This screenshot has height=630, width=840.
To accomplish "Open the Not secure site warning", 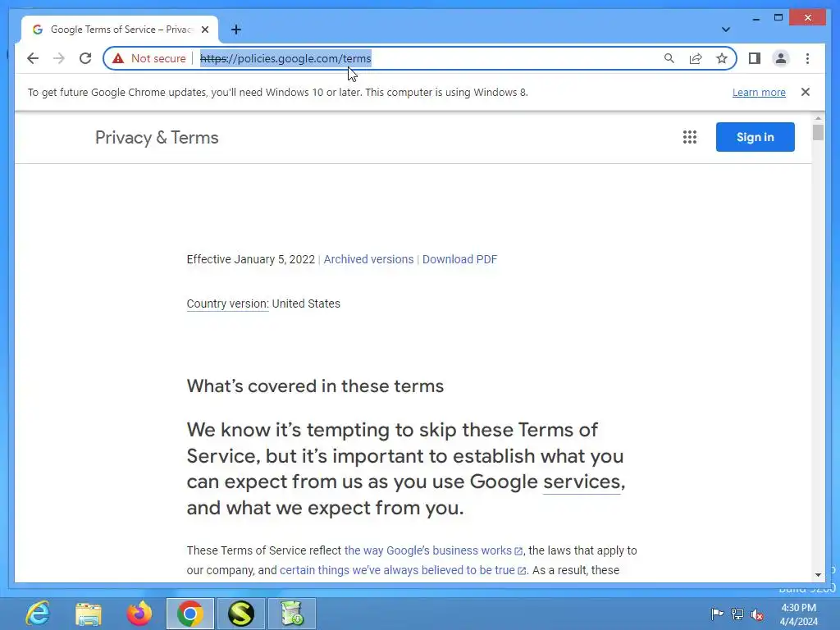I will 149,58.
